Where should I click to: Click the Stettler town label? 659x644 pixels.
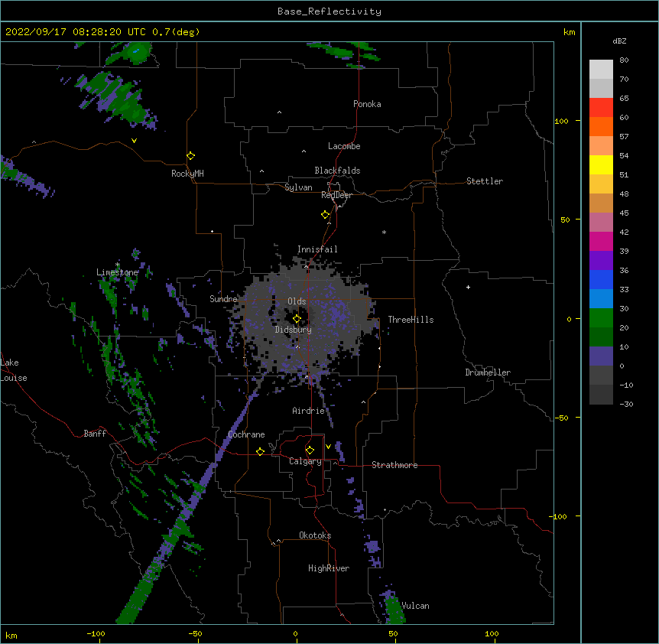click(x=485, y=181)
